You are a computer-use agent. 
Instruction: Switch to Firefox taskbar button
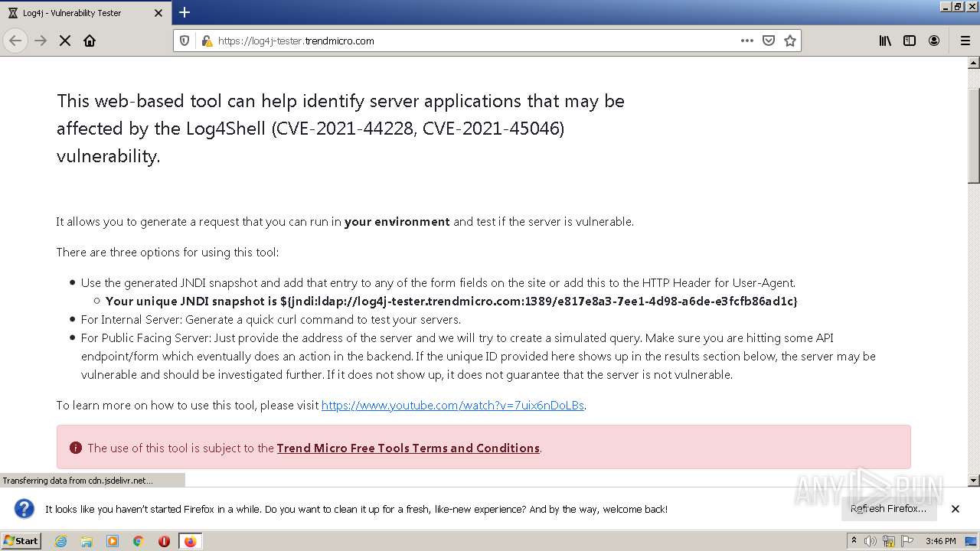[190, 541]
